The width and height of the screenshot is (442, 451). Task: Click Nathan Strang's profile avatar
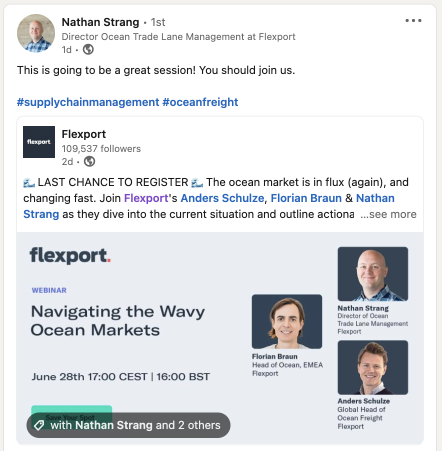[36, 33]
